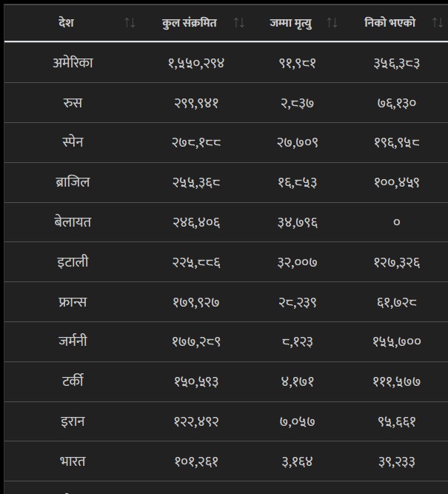
Task: Select the अमेरिका country row
Action: pos(226,63)
